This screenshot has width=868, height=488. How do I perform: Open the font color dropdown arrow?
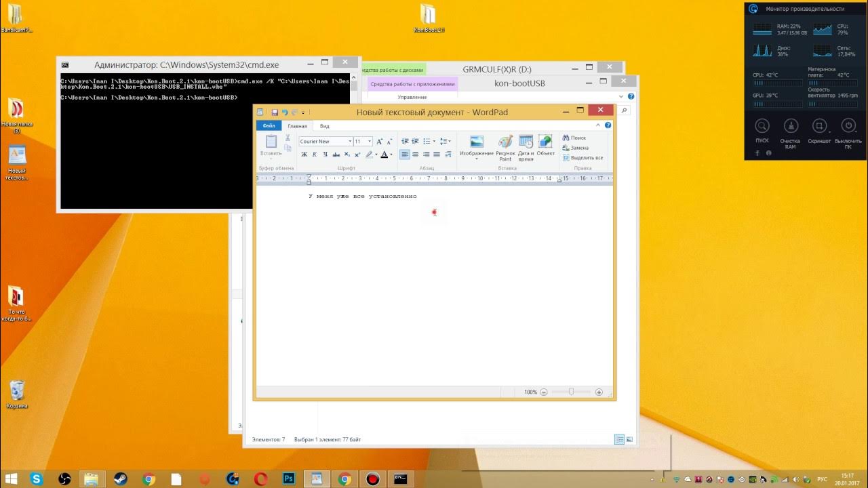(391, 155)
